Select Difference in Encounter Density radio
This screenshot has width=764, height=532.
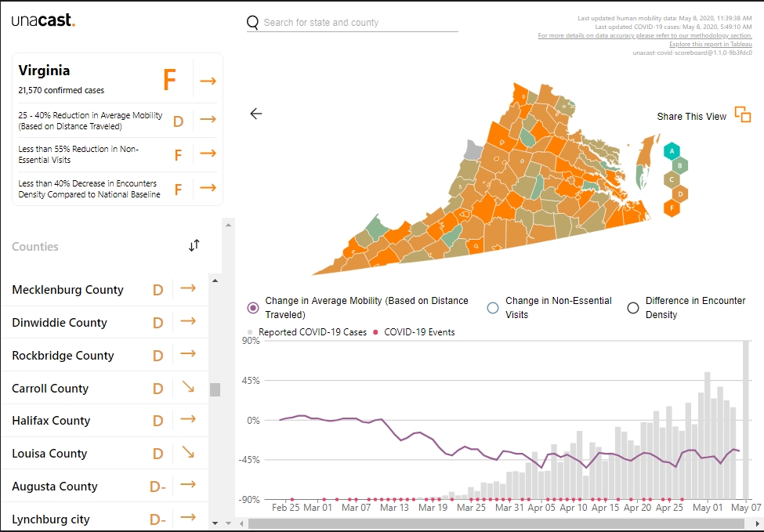coord(633,308)
